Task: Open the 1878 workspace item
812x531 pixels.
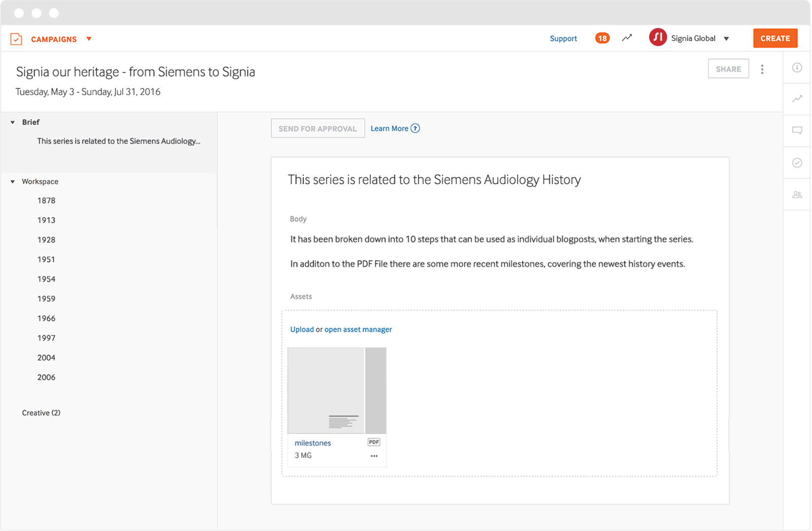Action: point(46,200)
